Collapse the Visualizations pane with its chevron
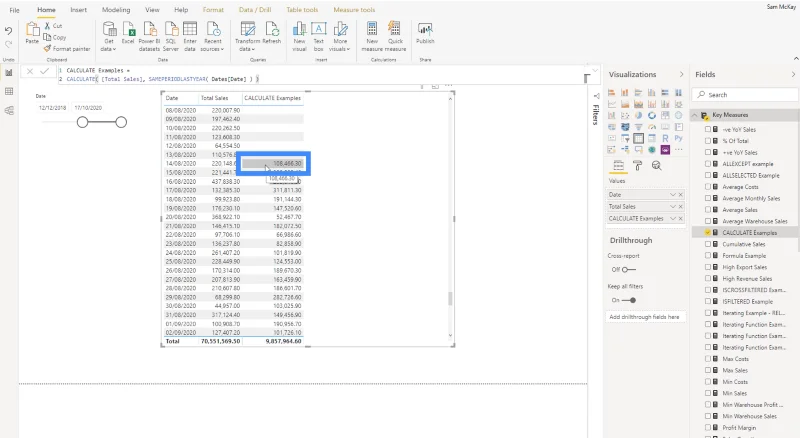This screenshot has width=800, height=438. coord(681,75)
